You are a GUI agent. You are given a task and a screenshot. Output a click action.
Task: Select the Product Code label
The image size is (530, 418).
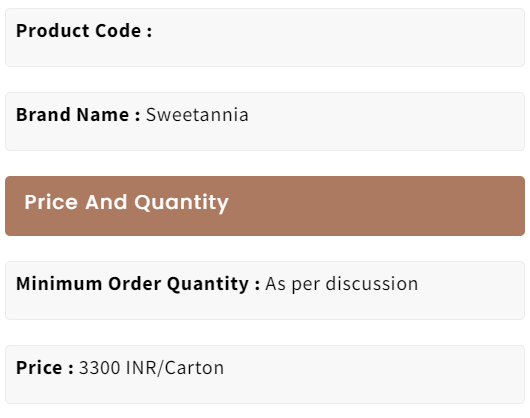(84, 31)
